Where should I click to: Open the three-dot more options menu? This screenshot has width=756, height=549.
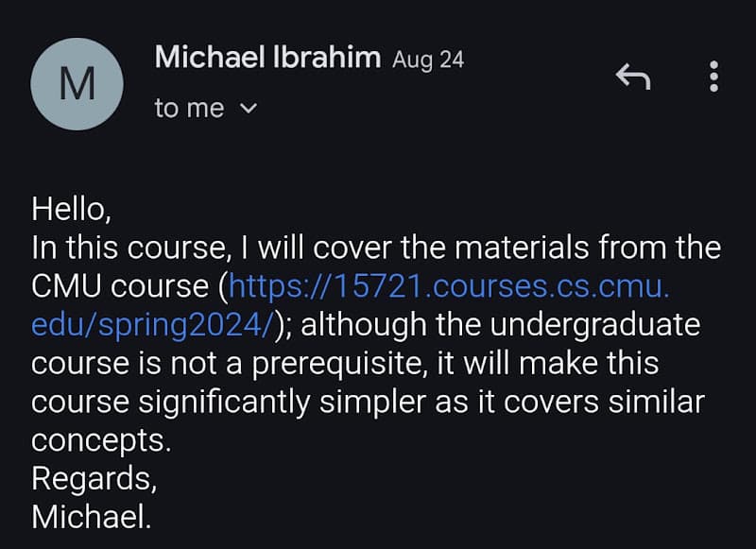[x=714, y=77]
